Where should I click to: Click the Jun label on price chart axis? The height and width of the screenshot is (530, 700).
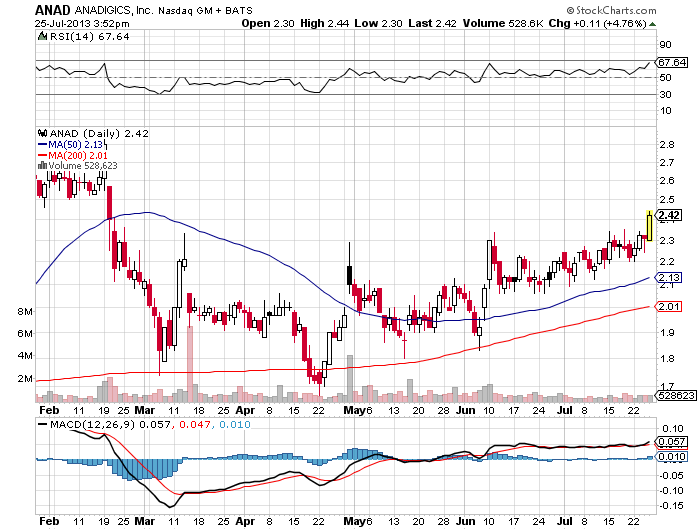click(x=466, y=410)
